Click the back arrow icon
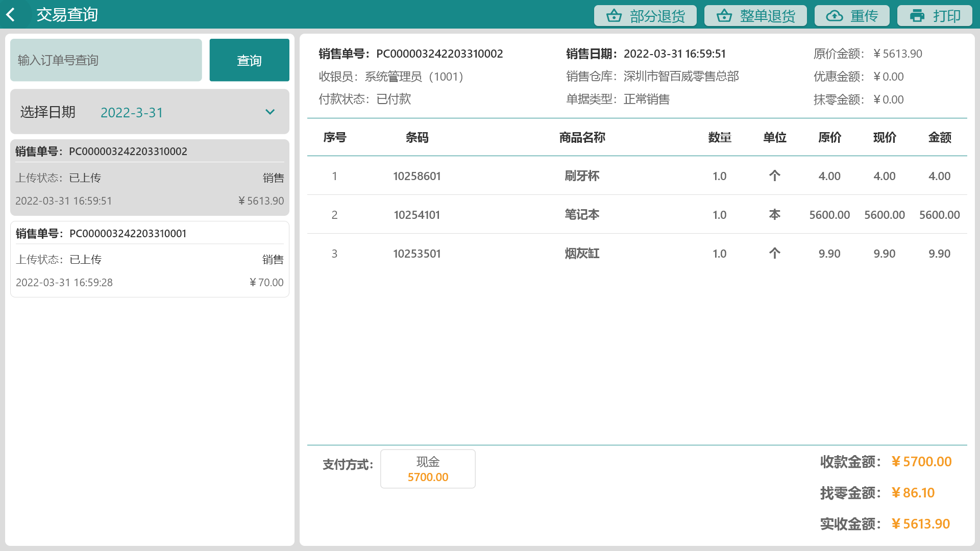This screenshot has height=551, width=980. click(11, 15)
